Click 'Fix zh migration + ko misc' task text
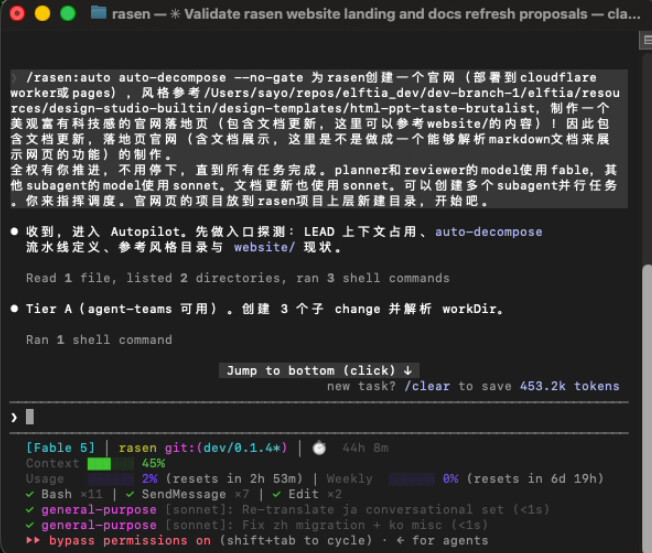This screenshot has height=553, width=652. 342,525
